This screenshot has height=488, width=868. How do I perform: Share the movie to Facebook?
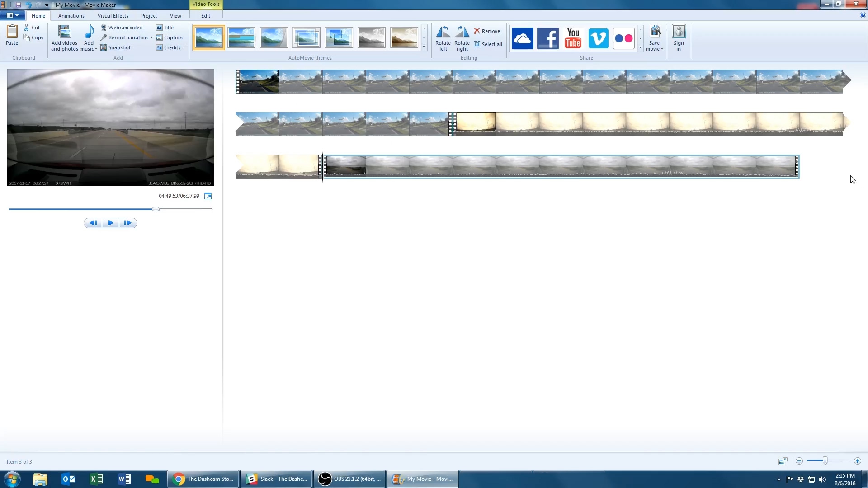pyautogui.click(x=547, y=38)
